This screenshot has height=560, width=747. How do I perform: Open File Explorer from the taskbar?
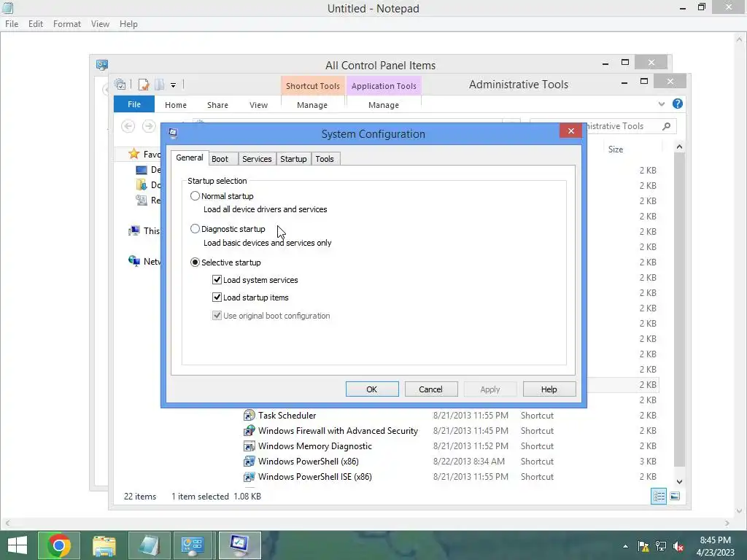coord(104,545)
